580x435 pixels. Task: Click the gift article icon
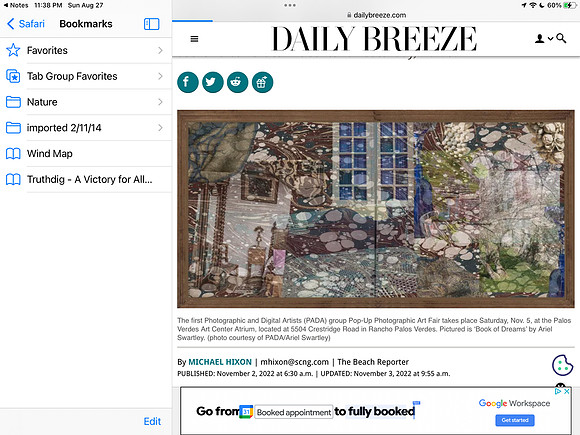pyautogui.click(x=262, y=82)
